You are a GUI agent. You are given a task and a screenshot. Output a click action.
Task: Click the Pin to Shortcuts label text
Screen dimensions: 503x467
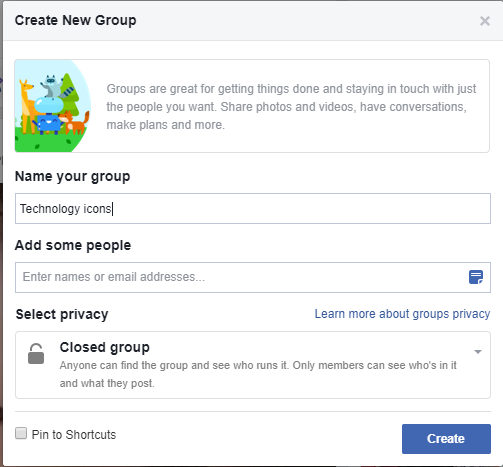point(74,435)
